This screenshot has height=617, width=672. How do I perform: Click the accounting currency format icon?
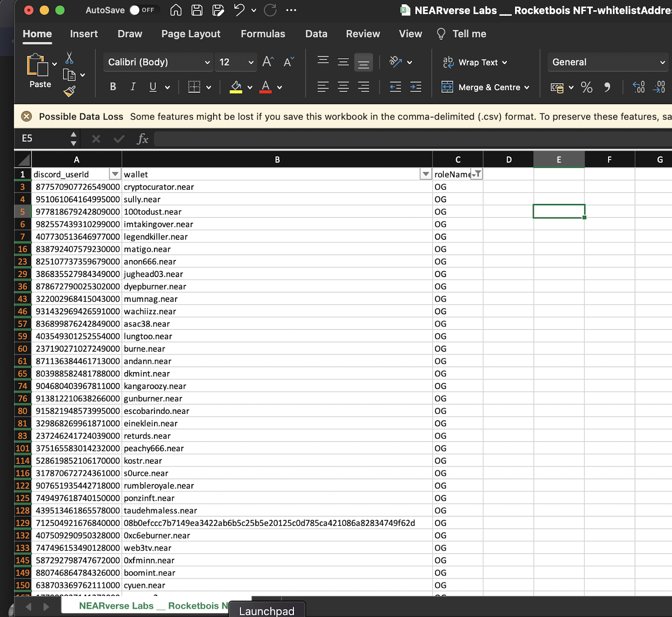(x=557, y=87)
